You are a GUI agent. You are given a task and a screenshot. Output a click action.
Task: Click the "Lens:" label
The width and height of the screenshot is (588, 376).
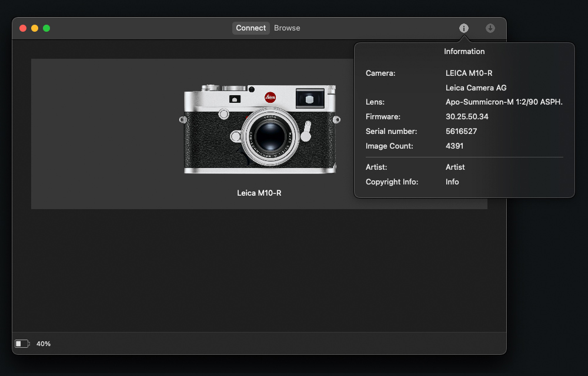pyautogui.click(x=375, y=102)
